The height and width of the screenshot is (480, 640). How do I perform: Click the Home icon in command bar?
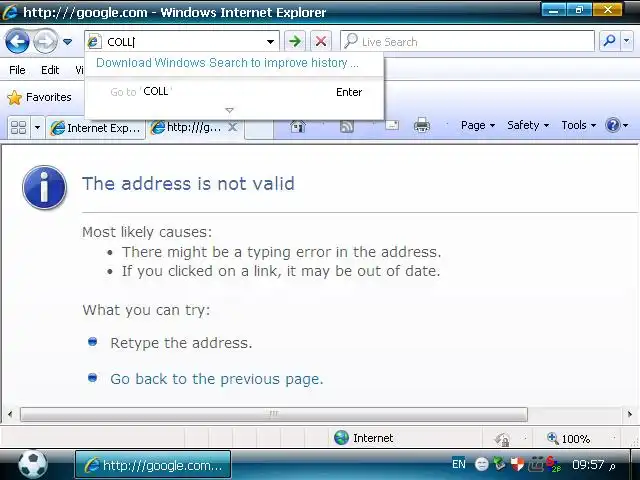click(298, 126)
